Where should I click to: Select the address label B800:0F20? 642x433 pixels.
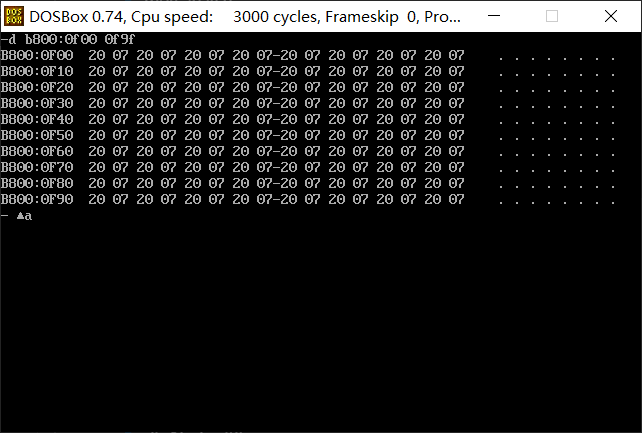click(37, 87)
